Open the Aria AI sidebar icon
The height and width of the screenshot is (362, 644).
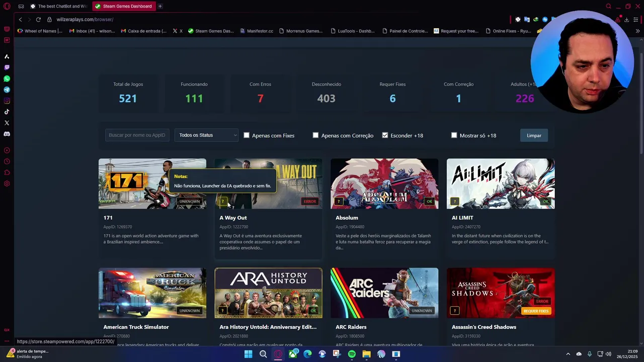click(x=7, y=56)
